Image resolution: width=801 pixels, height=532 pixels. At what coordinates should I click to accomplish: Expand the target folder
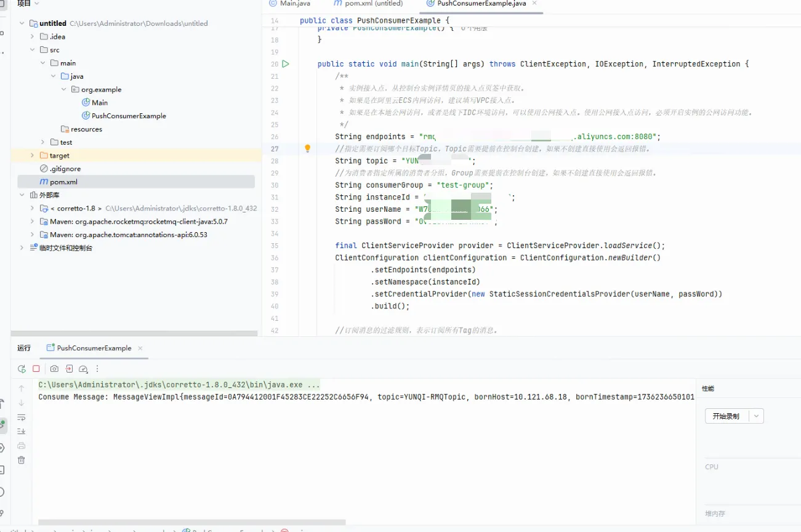pyautogui.click(x=33, y=156)
